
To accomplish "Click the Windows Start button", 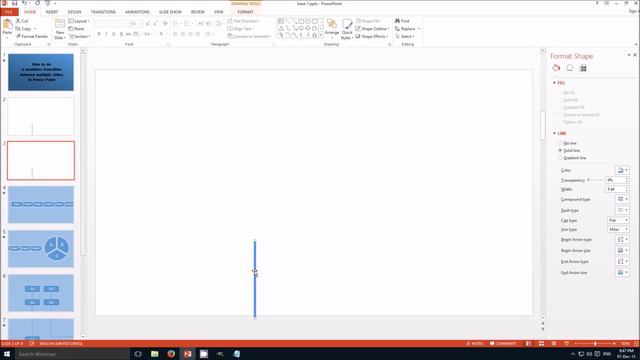I will 7,354.
